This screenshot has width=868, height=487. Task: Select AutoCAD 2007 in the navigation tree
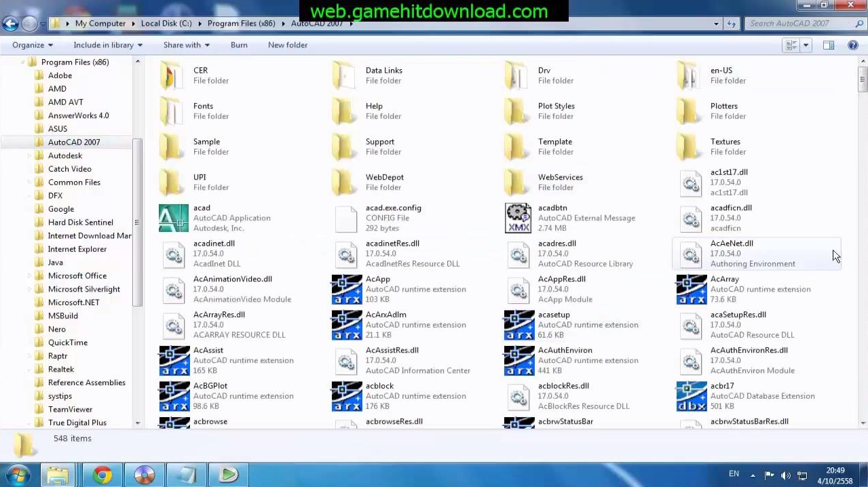click(74, 142)
